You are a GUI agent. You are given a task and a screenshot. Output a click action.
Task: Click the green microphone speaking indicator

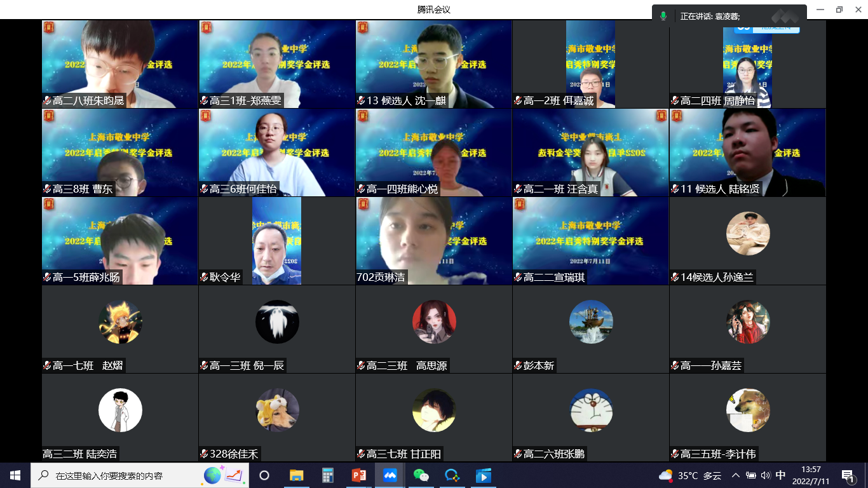pos(663,16)
